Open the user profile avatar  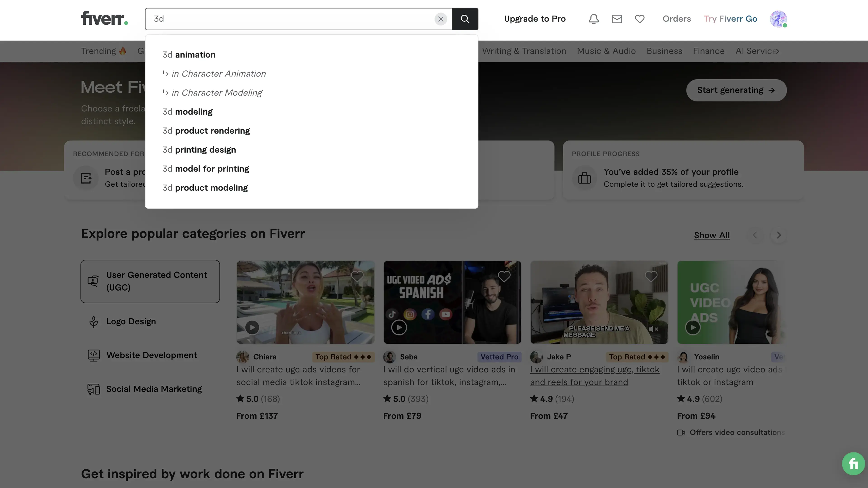778,19
